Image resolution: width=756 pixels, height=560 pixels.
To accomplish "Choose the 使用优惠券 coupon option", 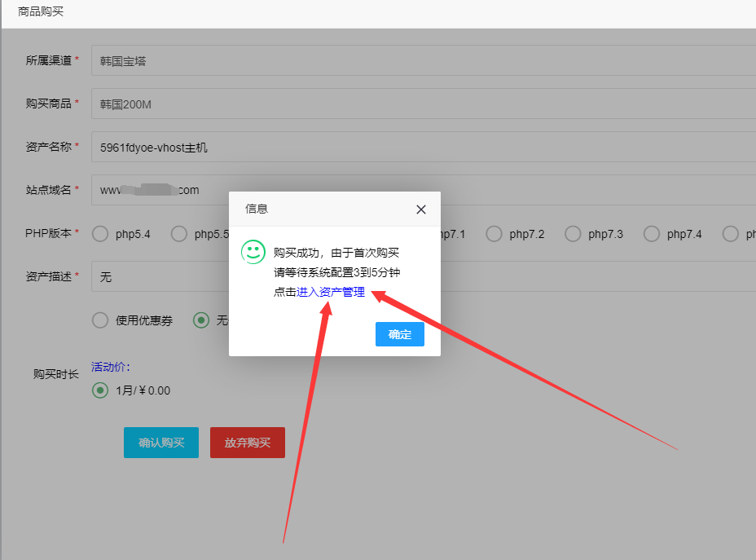I will (x=99, y=320).
